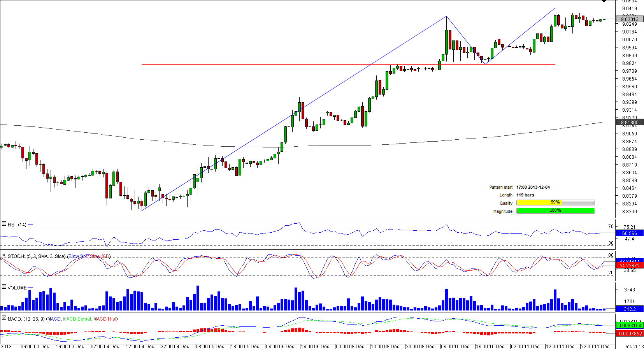Click the red stochastic value 54.22672
Image resolution: width=644 pixels, height=349 pixels.
[x=630, y=266]
